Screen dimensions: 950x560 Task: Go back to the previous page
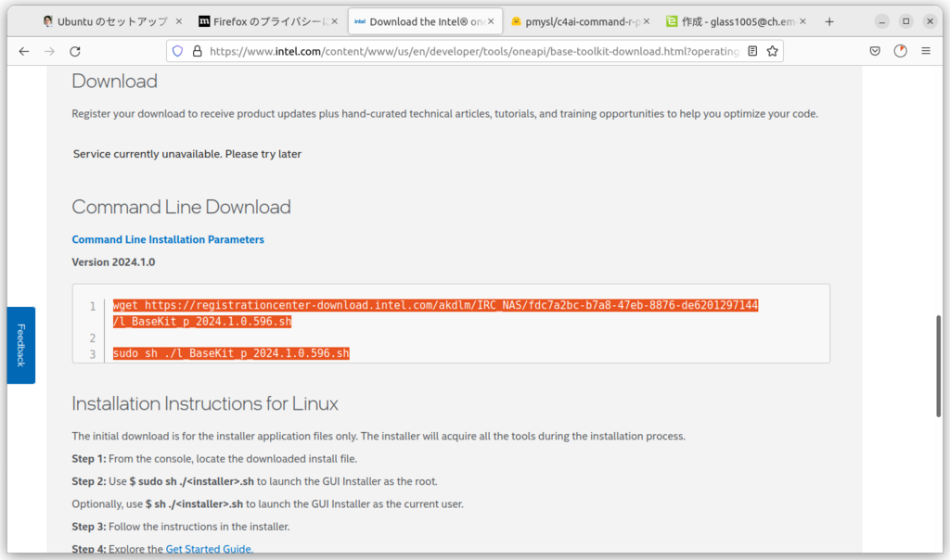[24, 51]
